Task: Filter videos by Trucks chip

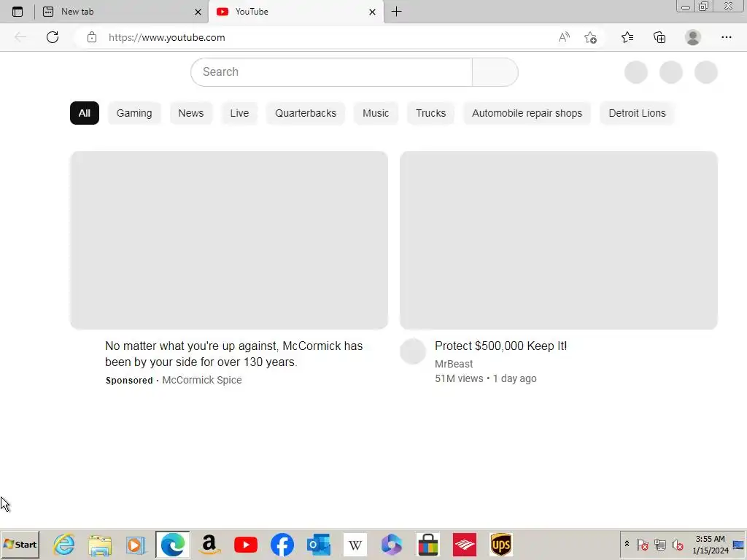Action: (430, 113)
